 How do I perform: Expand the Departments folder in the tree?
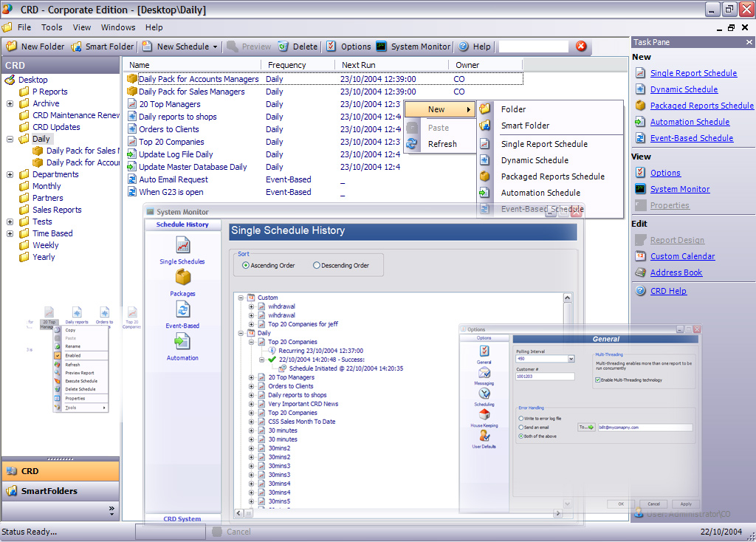pos(10,174)
